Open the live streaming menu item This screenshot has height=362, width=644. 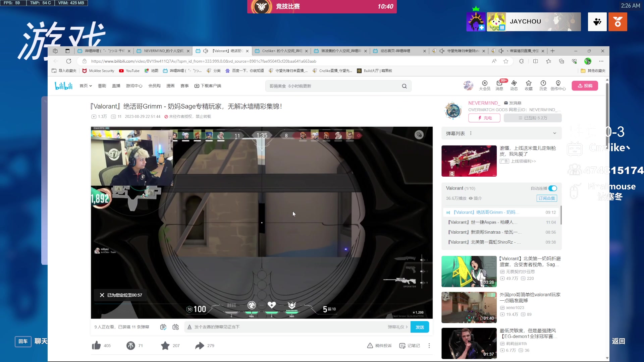point(116,86)
